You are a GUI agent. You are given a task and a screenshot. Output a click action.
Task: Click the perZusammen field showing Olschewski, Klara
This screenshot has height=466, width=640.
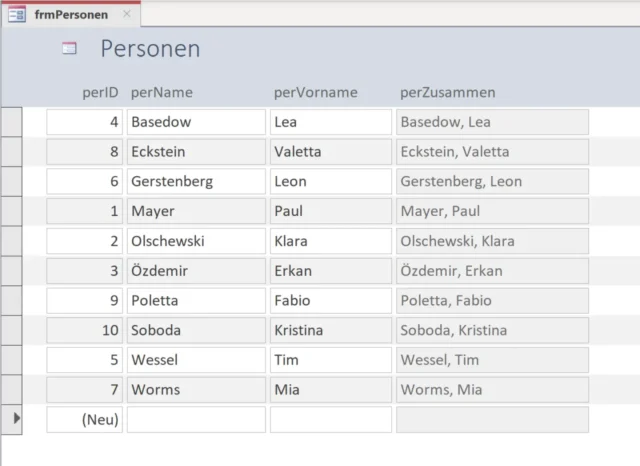coord(492,241)
